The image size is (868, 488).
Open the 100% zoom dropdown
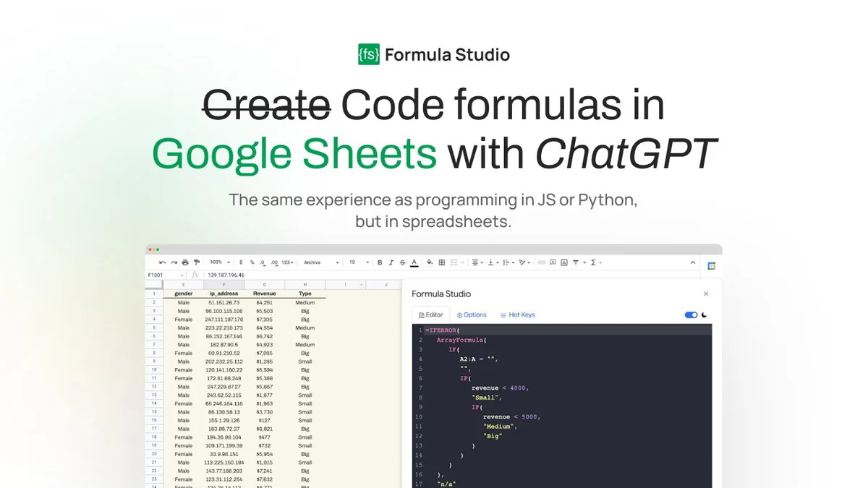tap(220, 262)
